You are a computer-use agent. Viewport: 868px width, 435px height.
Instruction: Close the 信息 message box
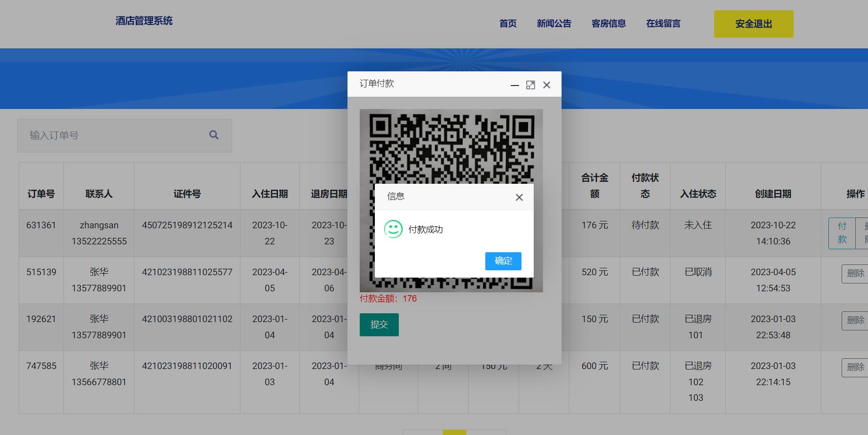coord(519,197)
